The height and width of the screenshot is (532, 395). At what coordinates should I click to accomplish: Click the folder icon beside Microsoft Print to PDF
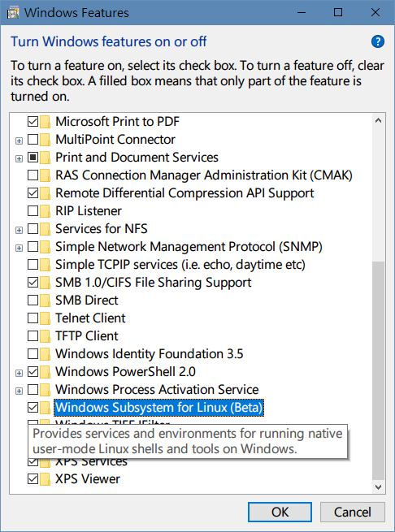(46, 122)
